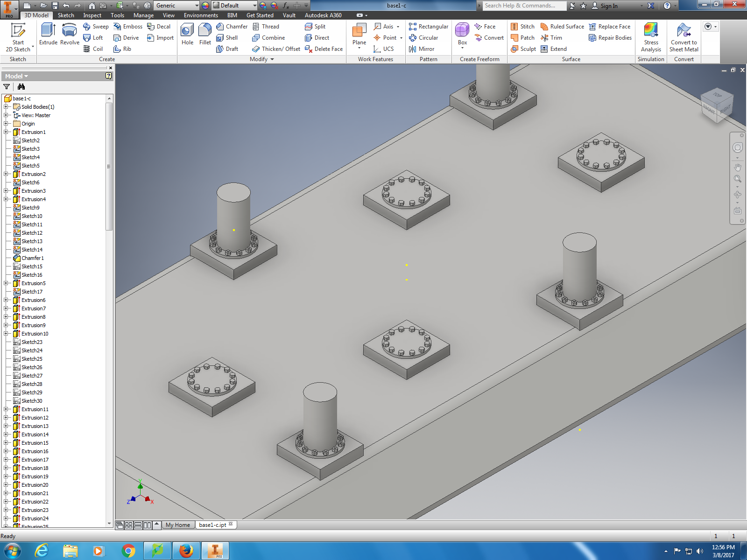
Task: Click the appearance color wheel swatch
Action: (205, 6)
